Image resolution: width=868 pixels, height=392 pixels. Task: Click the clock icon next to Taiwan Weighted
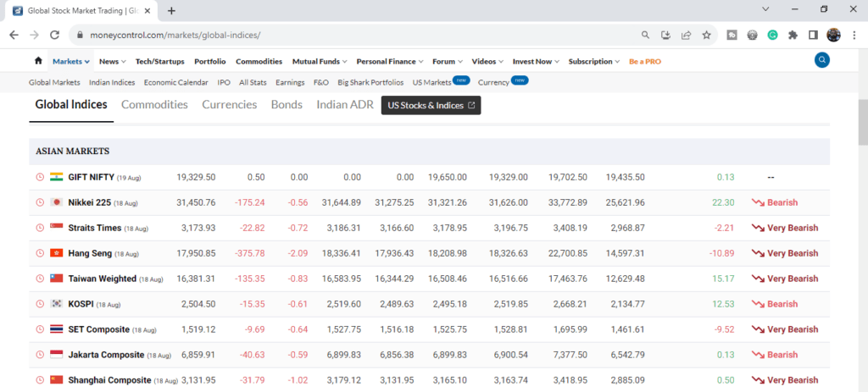39,279
